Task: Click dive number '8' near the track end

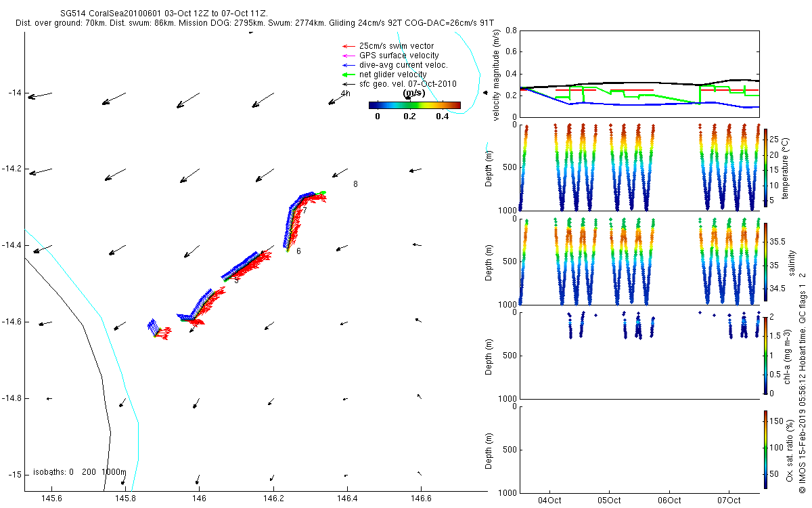Action: tap(355, 184)
